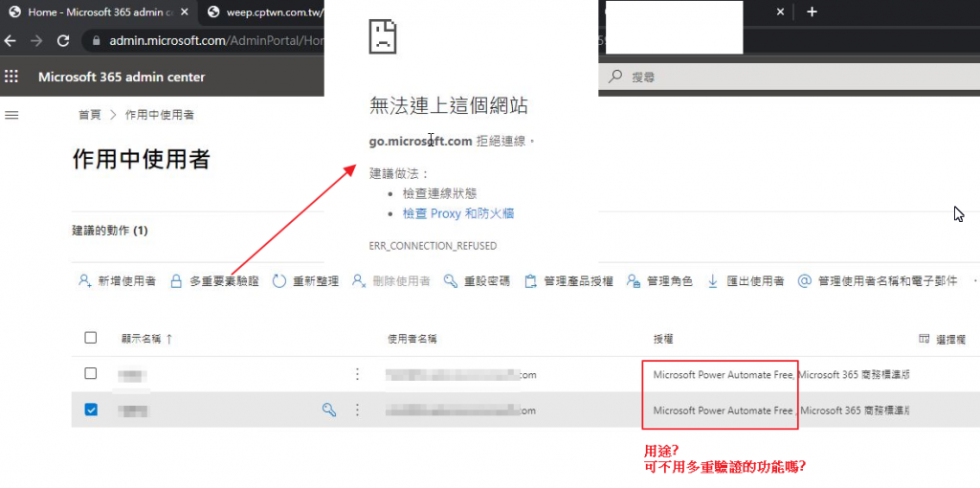Switch to the Home - Microsoft 365 admin tab
Image resolution: width=980 pixels, height=488 pixels.
(100, 11)
